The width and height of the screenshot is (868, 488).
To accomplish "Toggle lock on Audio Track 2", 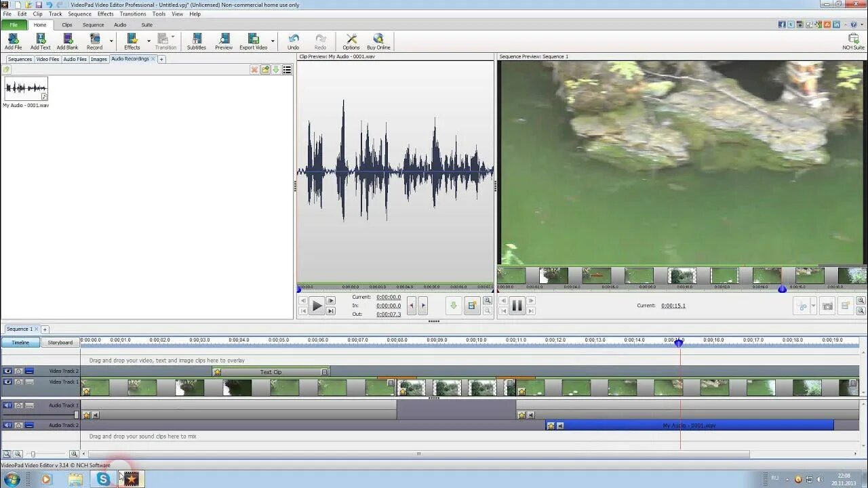I will pyautogui.click(x=18, y=425).
